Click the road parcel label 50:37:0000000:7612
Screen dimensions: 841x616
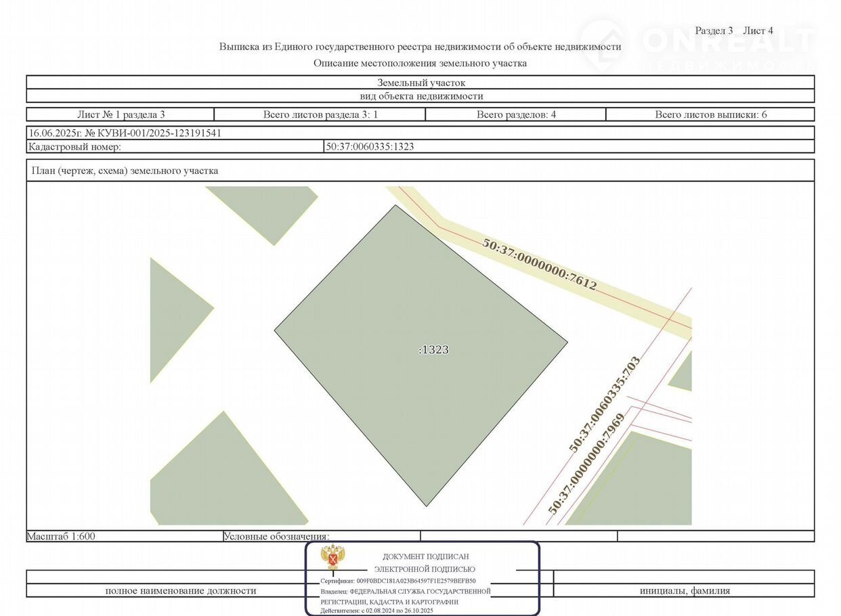540,264
